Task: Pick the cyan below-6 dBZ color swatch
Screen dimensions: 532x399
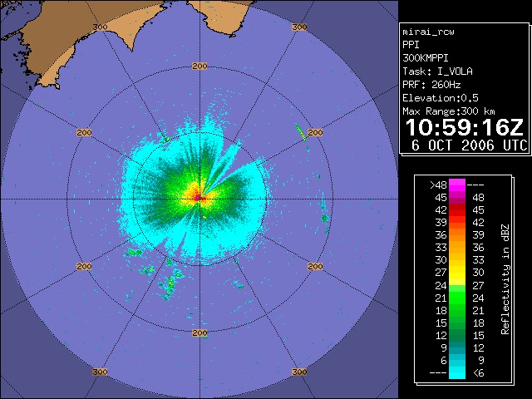Action: tap(457, 373)
